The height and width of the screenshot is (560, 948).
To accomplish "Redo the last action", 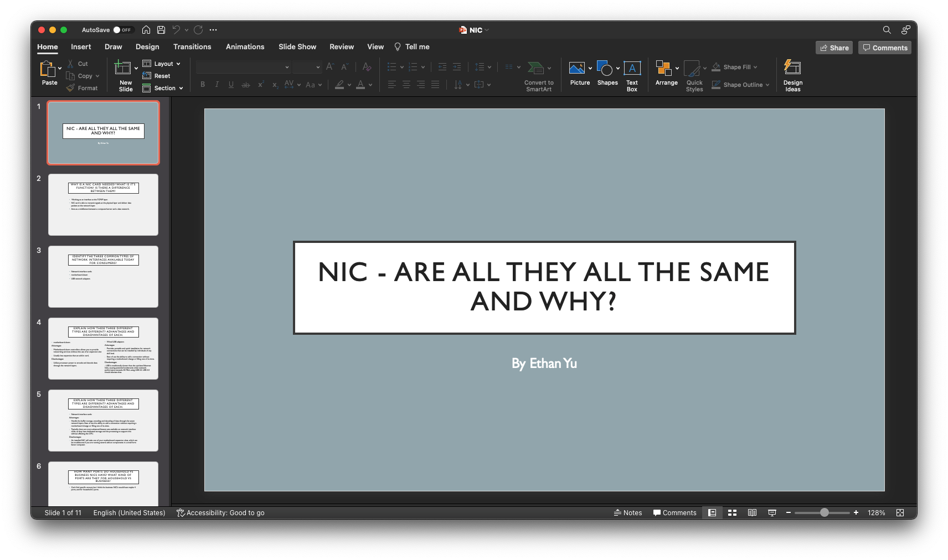I will point(198,30).
